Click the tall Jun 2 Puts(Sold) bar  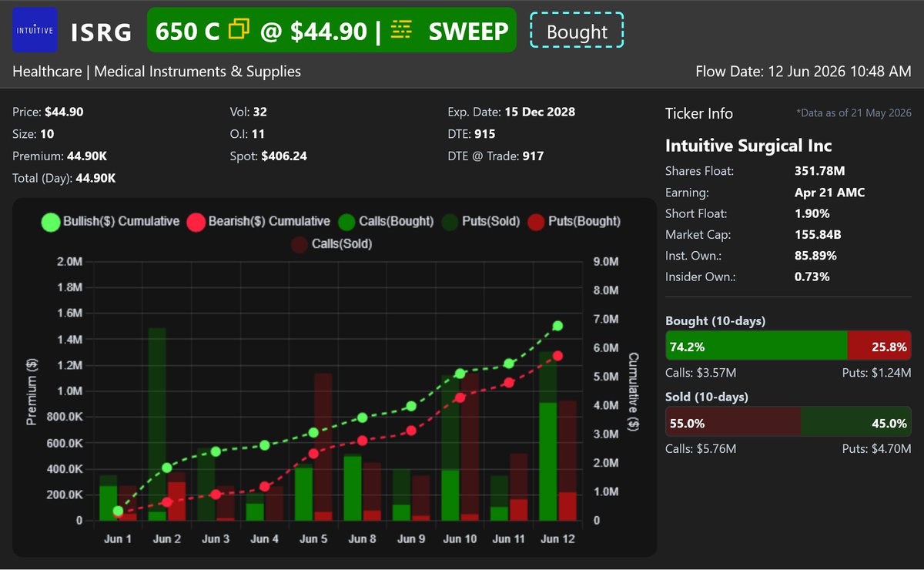(x=157, y=420)
